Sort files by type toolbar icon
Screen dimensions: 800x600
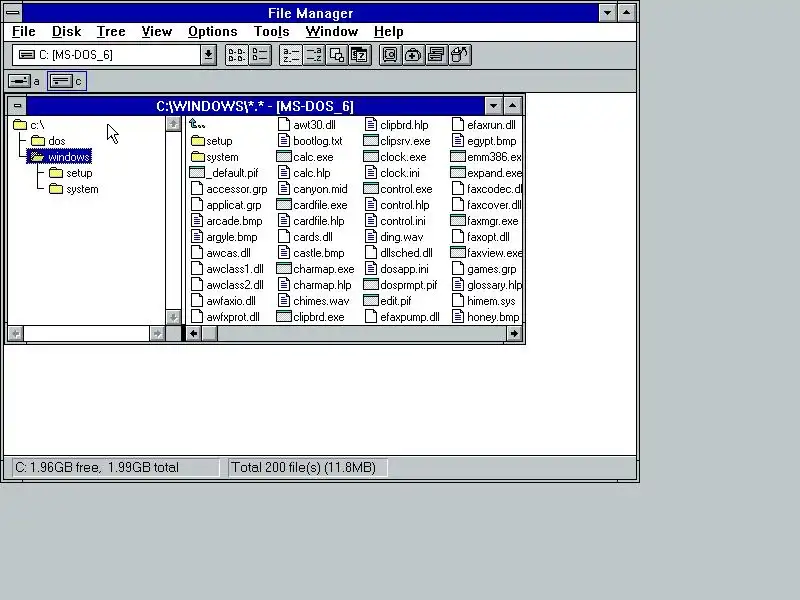coord(314,55)
